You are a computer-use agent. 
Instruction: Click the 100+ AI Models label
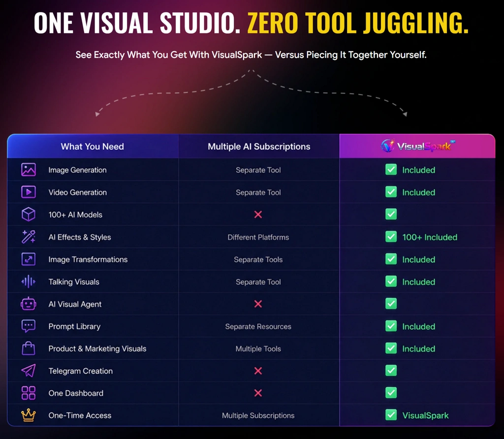click(75, 215)
